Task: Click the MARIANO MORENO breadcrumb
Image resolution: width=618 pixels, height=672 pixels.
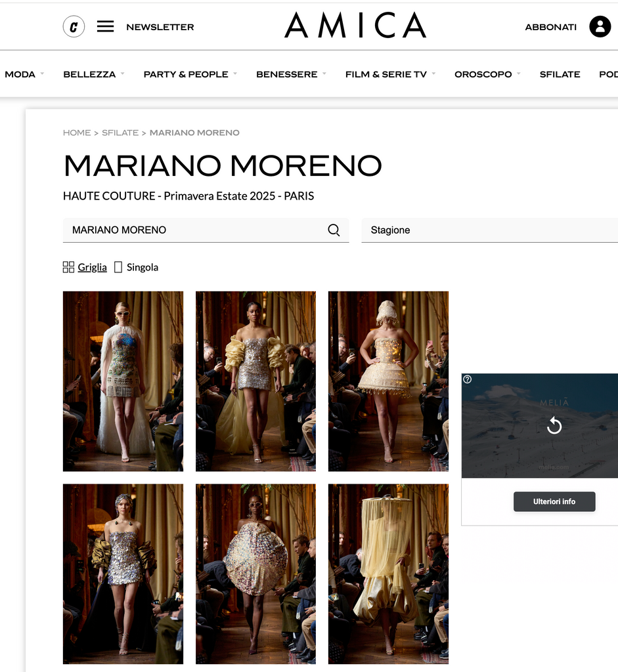Action: click(194, 133)
